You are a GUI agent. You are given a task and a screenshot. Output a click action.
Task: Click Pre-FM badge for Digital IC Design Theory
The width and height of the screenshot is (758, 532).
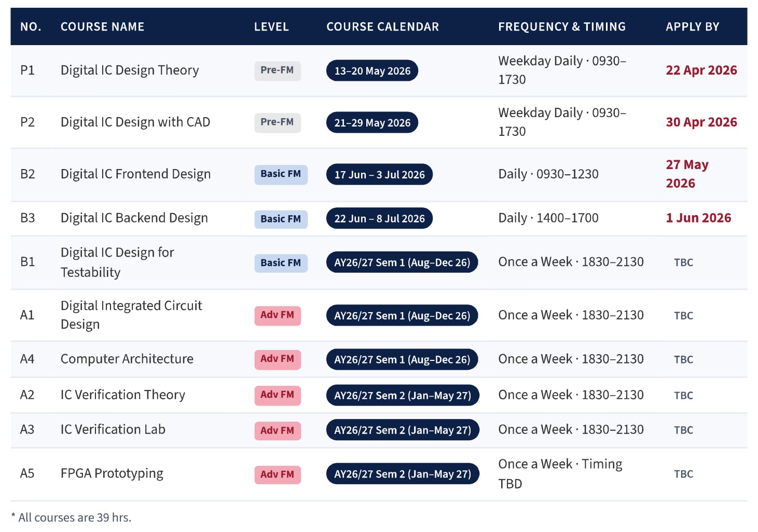[277, 71]
